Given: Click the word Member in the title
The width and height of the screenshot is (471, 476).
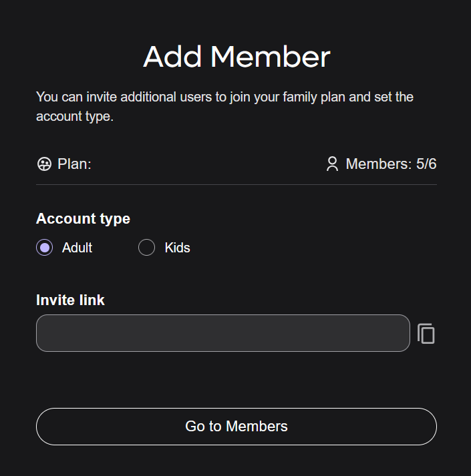Looking at the screenshot, I should [271, 57].
